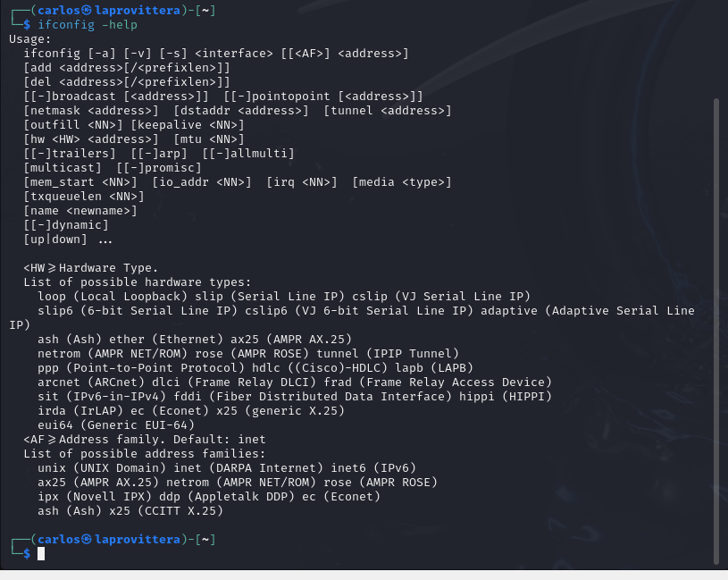The image size is (728, 580).
Task: Click the '[txqueuelen <NN>]' option text
Action: coord(84,197)
